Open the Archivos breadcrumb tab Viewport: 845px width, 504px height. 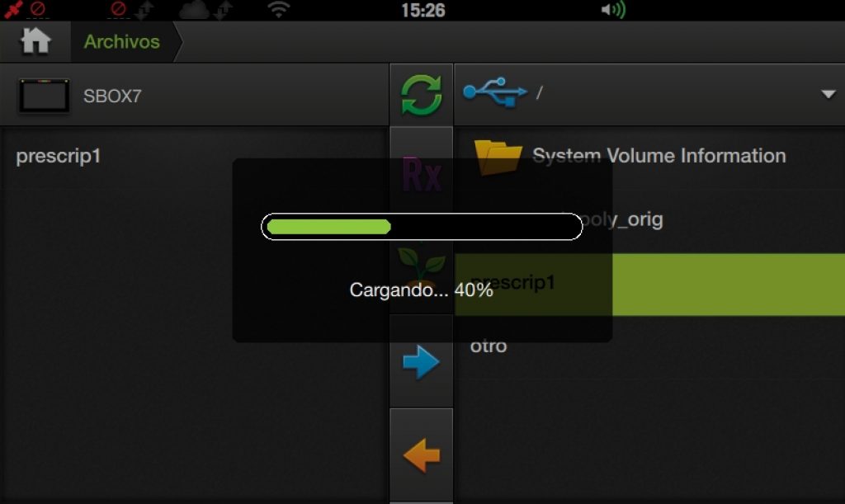coord(122,41)
